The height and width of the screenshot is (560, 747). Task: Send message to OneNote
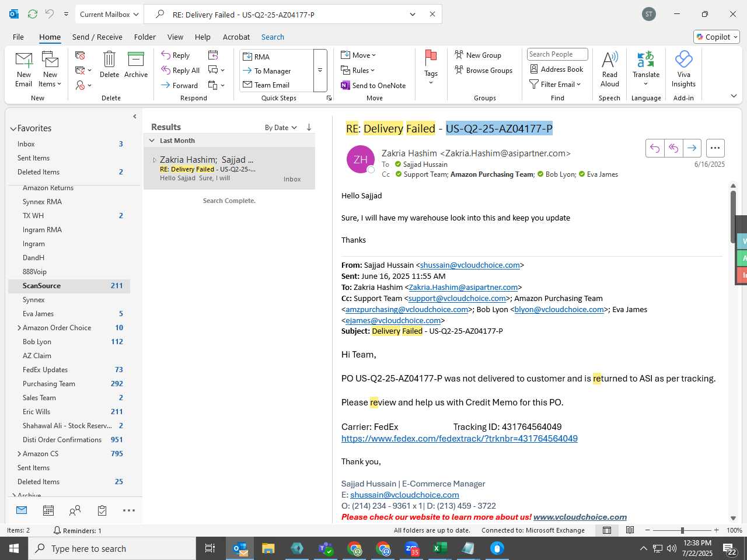(373, 85)
